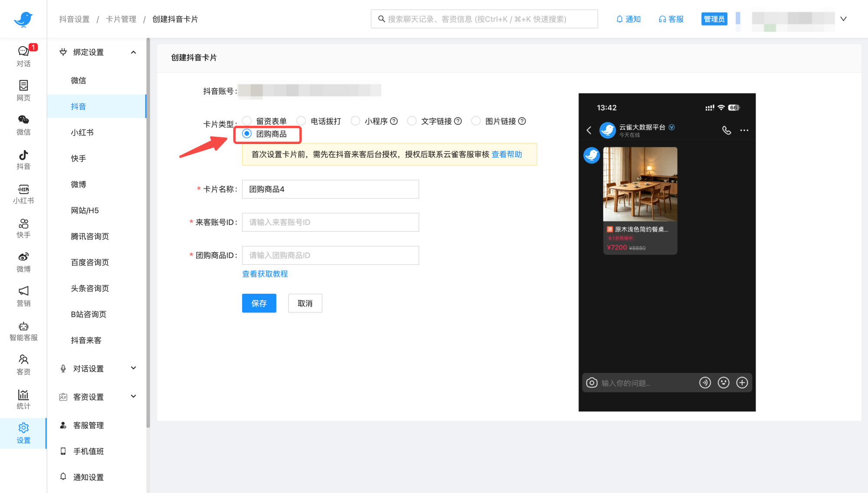This screenshot has height=493, width=868.
Task: Click the 保存 button
Action: [x=259, y=303]
